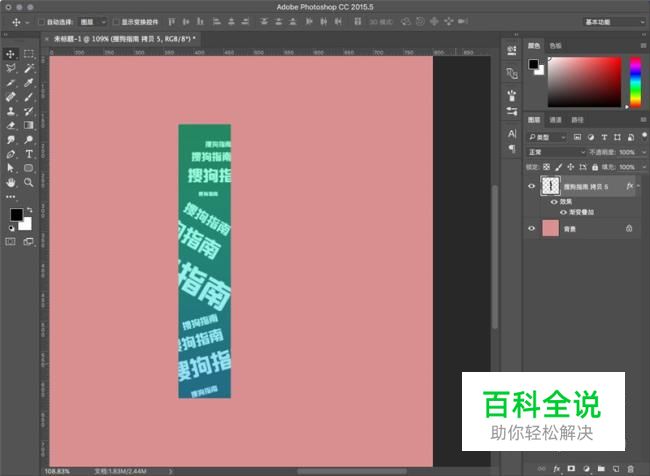Select the Rounded Rectangle shape tool
This screenshot has width=650, height=476.
pyautogui.click(x=29, y=168)
